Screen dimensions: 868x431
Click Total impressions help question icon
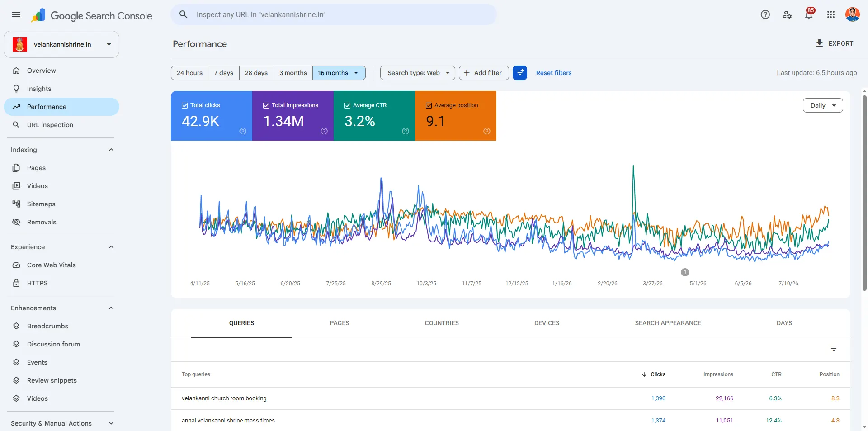coord(324,131)
